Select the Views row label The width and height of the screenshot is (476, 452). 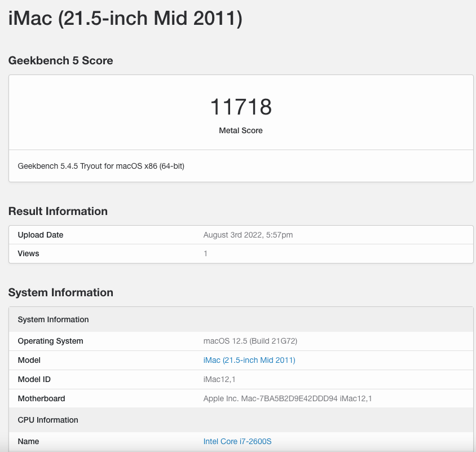point(28,253)
